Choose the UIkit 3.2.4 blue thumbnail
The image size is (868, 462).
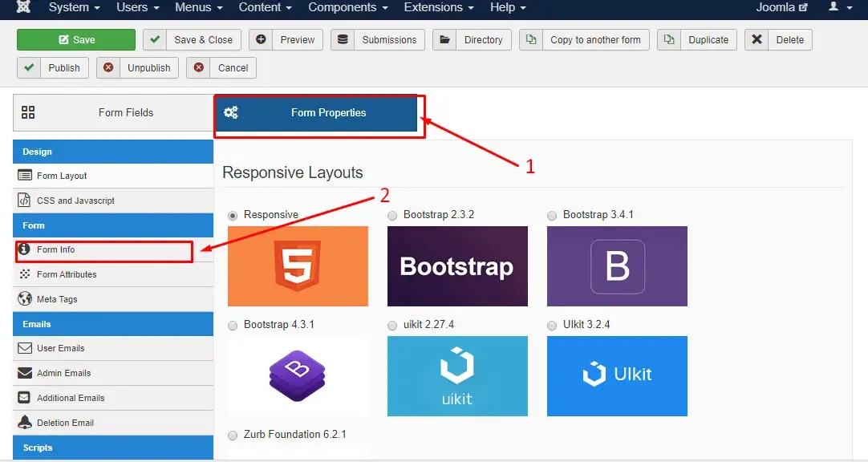pyautogui.click(x=617, y=376)
